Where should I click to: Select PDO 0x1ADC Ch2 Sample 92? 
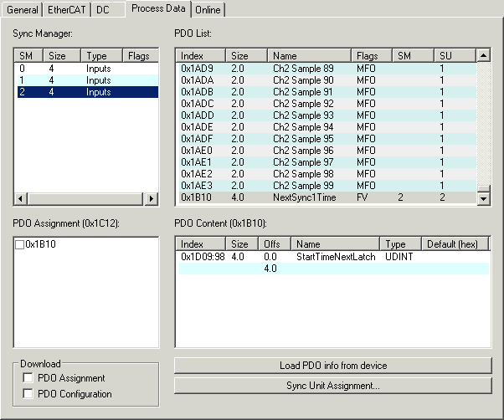coord(327,104)
